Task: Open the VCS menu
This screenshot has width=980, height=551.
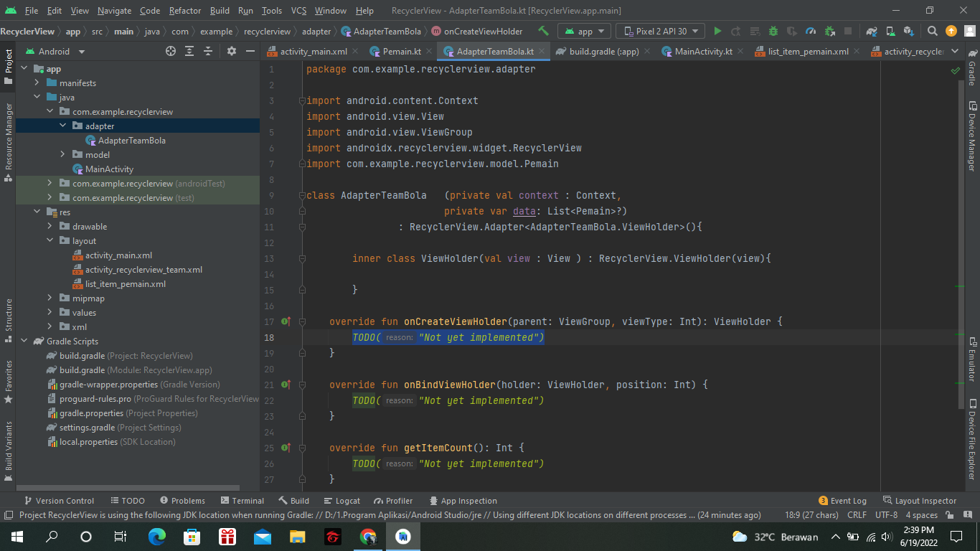Action: tap(298, 11)
